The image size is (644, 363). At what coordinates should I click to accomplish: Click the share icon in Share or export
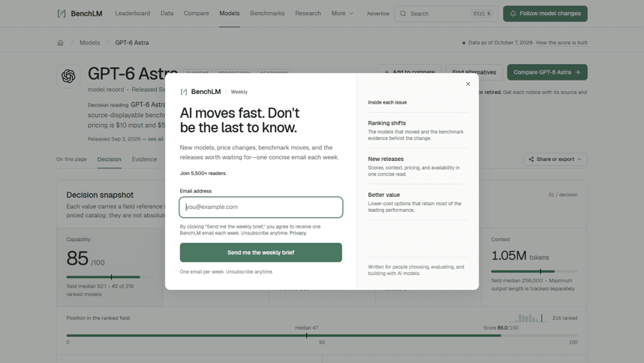pos(531,159)
